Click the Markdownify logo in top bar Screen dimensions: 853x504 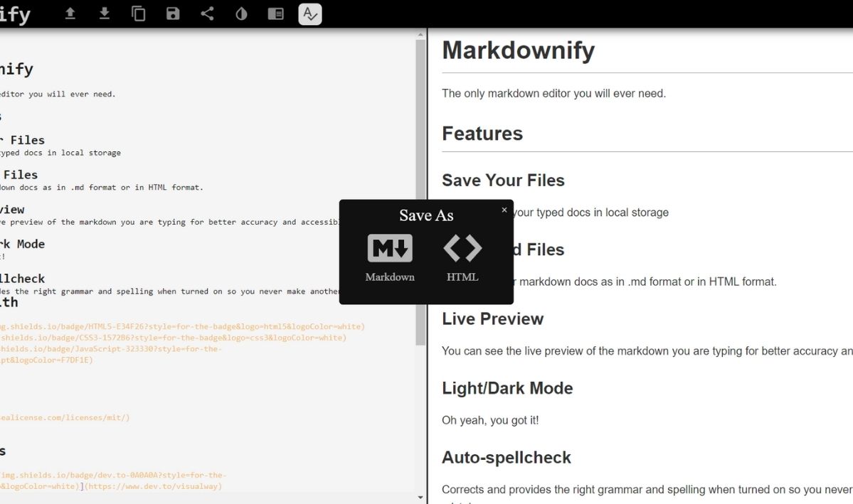pyautogui.click(x=15, y=14)
